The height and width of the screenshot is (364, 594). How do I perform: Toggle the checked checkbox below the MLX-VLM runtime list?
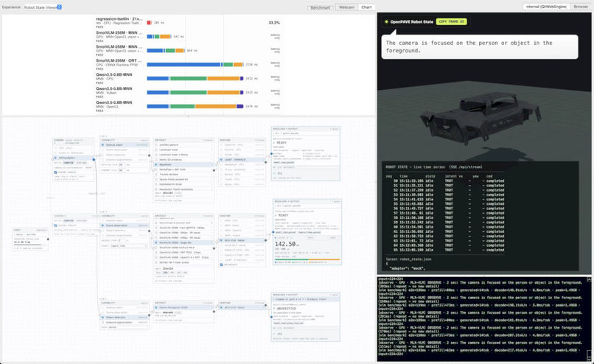(x=222, y=265)
